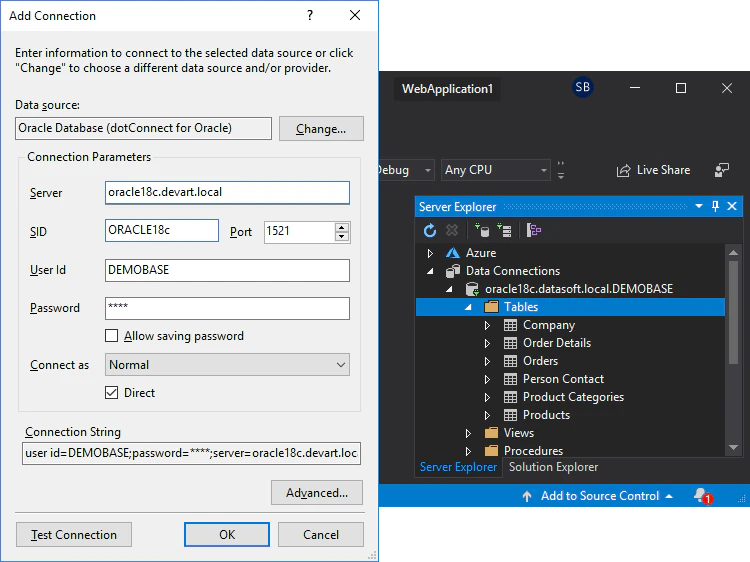Screen dimensions: 750x562
Task: Expand the Orders table node
Action: point(487,361)
